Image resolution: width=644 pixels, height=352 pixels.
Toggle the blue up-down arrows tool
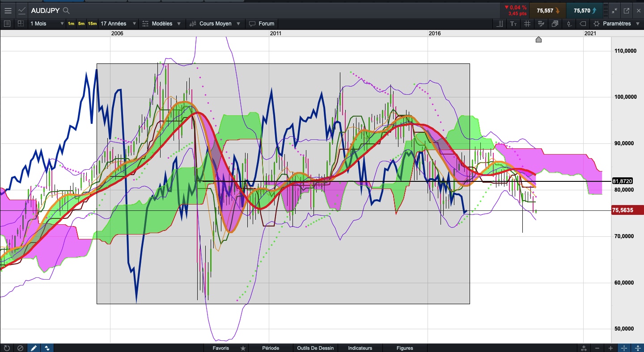click(47, 348)
